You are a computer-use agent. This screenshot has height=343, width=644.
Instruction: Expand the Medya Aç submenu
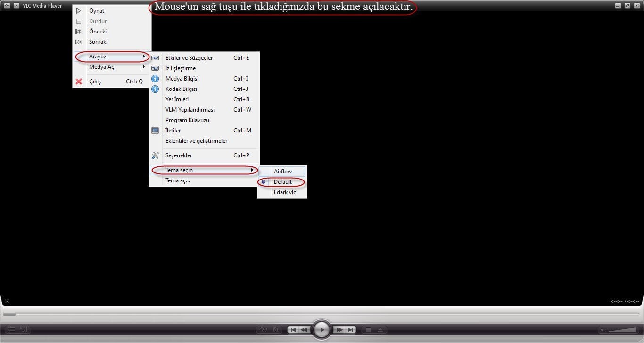(112, 67)
